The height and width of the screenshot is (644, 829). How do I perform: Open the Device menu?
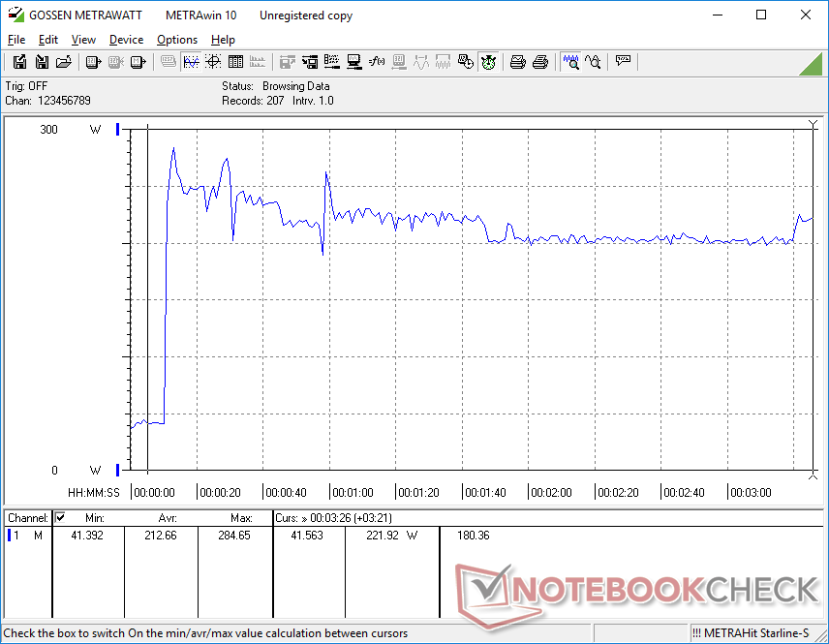[126, 40]
